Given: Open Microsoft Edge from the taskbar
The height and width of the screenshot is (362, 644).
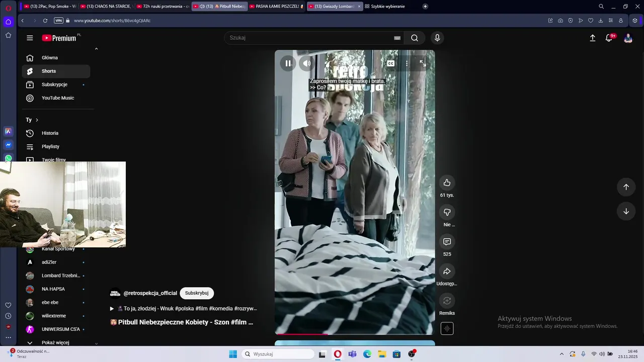Looking at the screenshot, I should point(367,354).
